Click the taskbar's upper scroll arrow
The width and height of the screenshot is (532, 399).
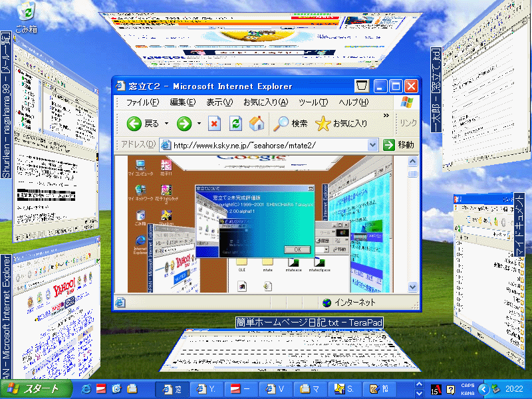420,384
